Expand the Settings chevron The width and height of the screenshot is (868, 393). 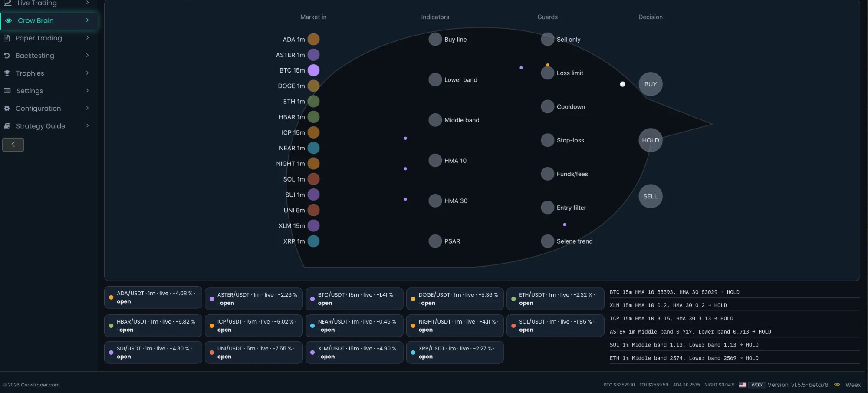(87, 91)
